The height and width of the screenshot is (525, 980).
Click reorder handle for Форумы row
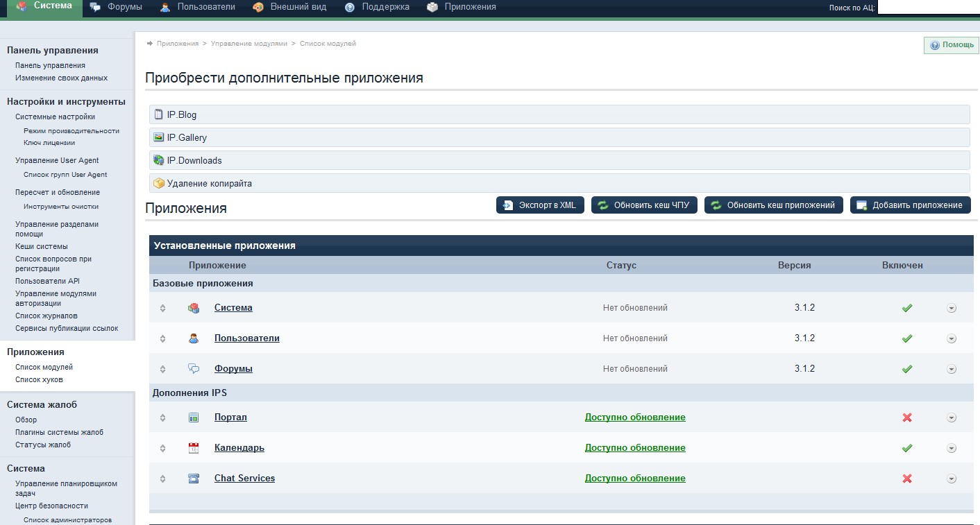click(x=162, y=369)
